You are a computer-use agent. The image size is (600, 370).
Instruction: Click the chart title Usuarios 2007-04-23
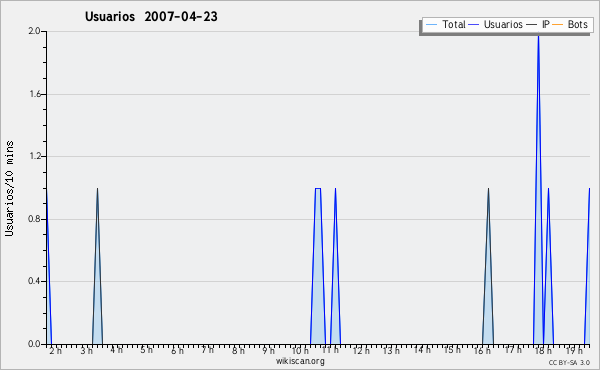151,16
